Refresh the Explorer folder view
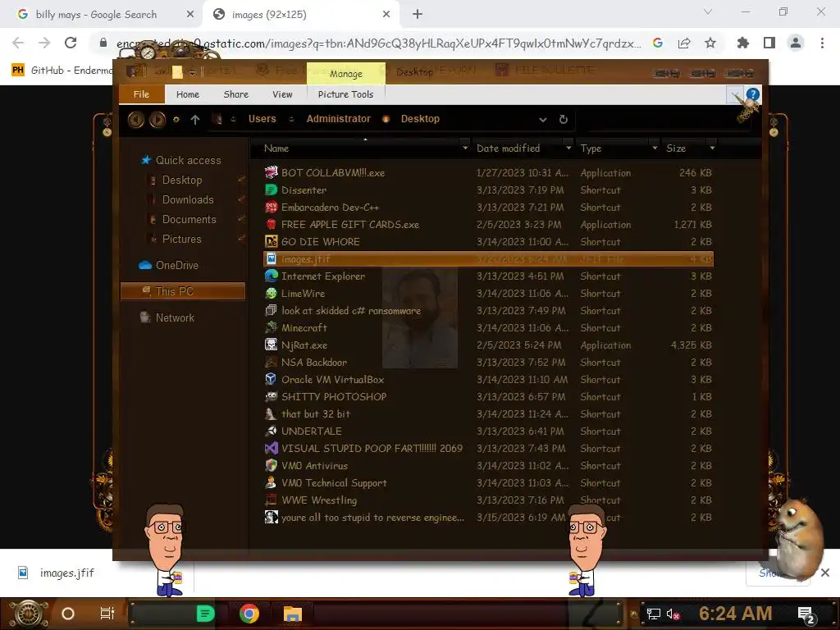 [563, 120]
